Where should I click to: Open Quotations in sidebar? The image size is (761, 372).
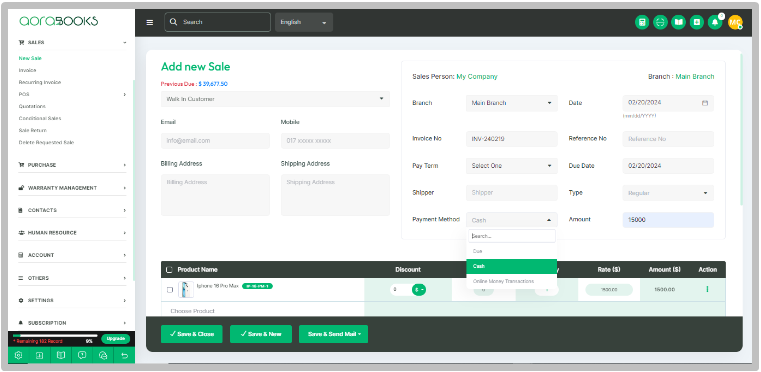point(32,106)
